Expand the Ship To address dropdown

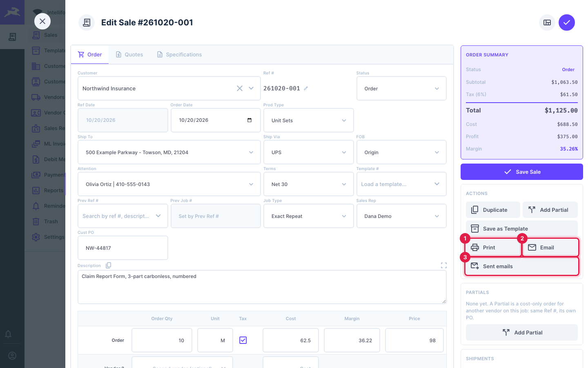(x=169, y=152)
